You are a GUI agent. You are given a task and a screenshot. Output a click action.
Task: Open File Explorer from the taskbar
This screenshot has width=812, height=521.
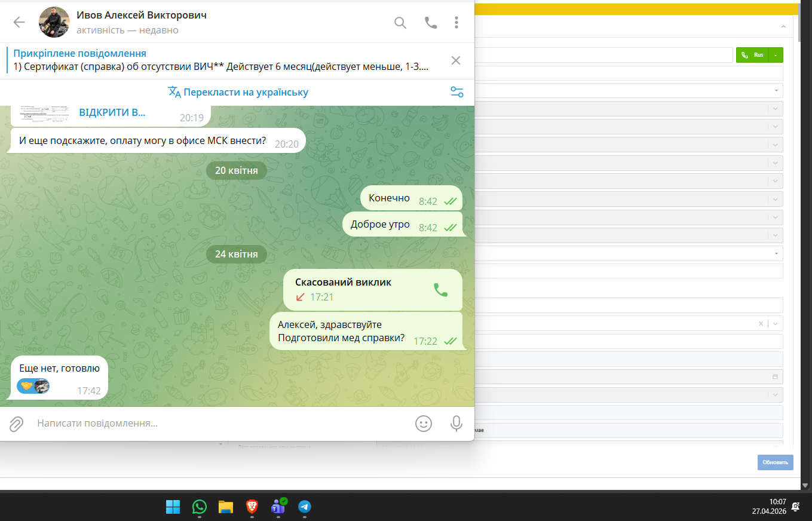[225, 507]
